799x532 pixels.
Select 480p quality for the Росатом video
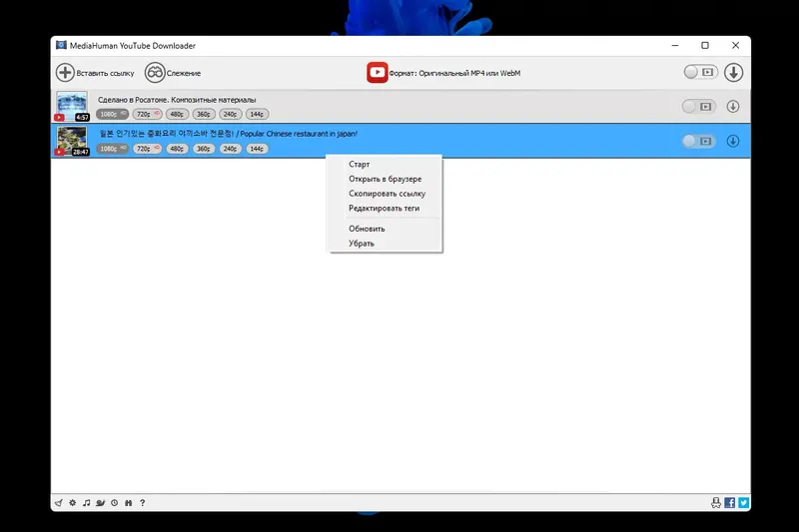tap(177, 114)
